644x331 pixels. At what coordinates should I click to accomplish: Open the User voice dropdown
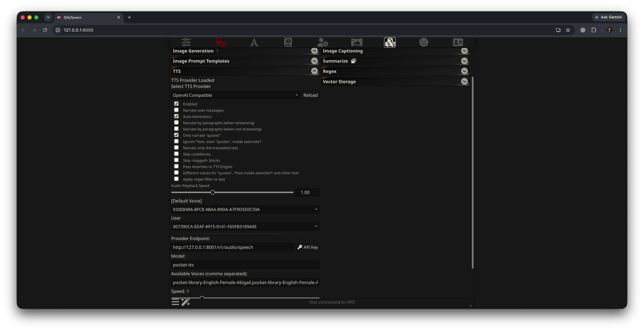(245, 226)
